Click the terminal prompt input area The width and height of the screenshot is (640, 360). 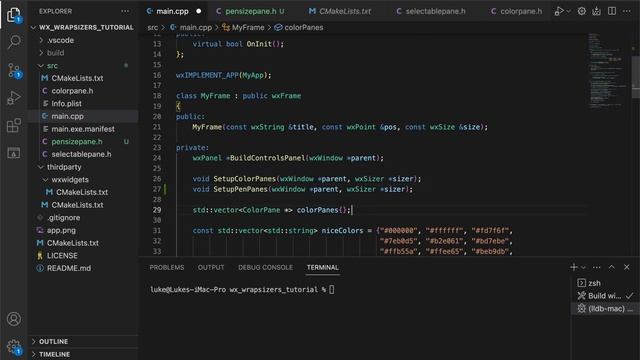pos(331,290)
